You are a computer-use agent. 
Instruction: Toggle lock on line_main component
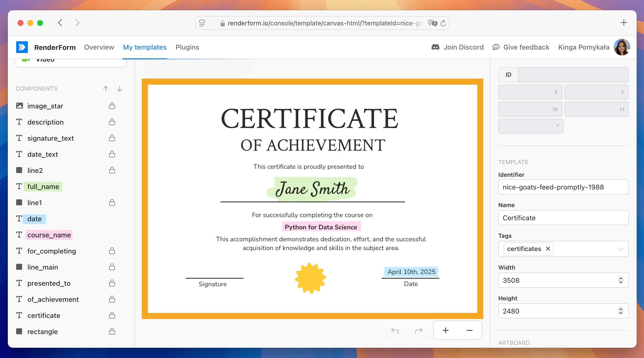pos(112,267)
